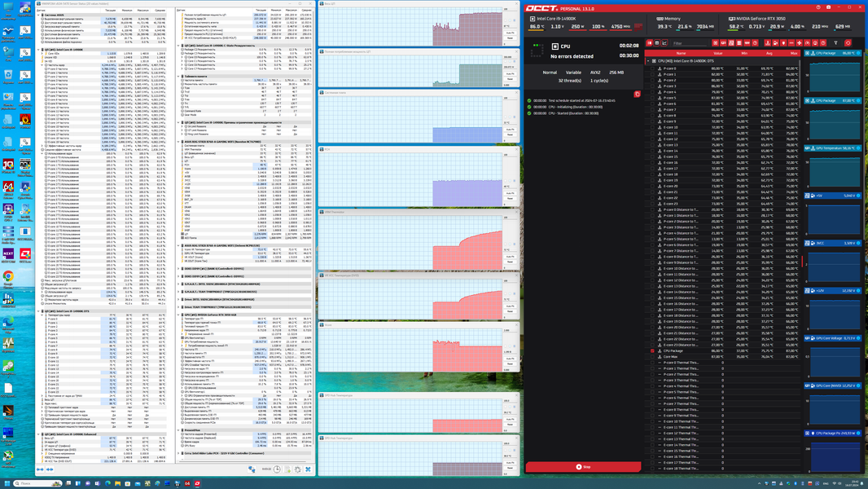Show hidden tray icons chevron on taskbar
Image resolution: width=868 pixels, height=489 pixels.
point(760,483)
